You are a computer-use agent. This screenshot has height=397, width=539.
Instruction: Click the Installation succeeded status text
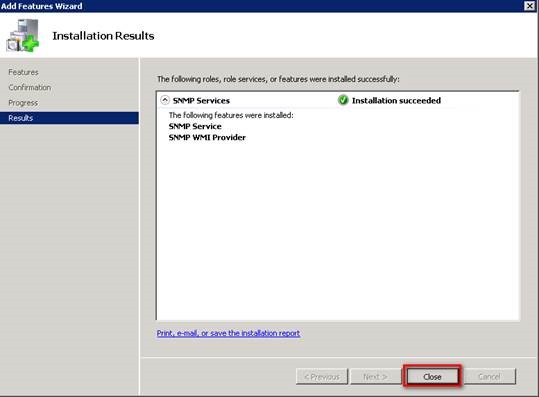tap(396, 100)
